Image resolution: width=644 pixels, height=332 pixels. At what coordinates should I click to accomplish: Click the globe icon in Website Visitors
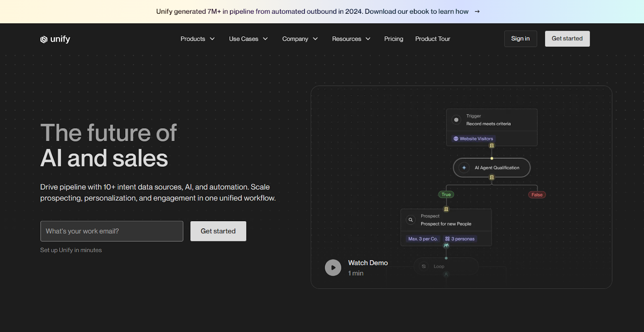tap(456, 139)
